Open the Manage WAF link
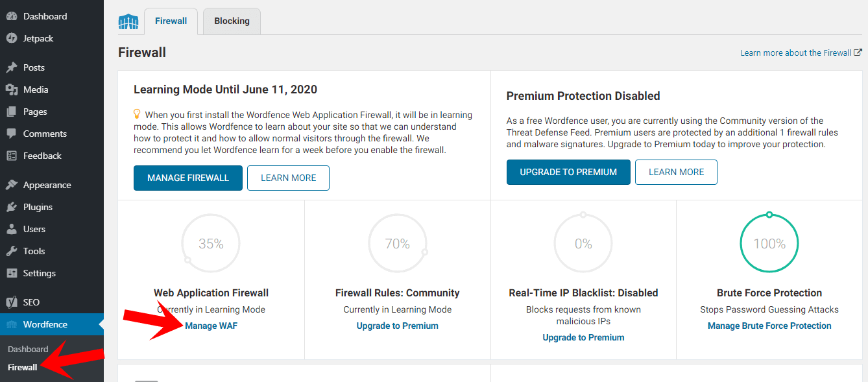 (x=211, y=326)
